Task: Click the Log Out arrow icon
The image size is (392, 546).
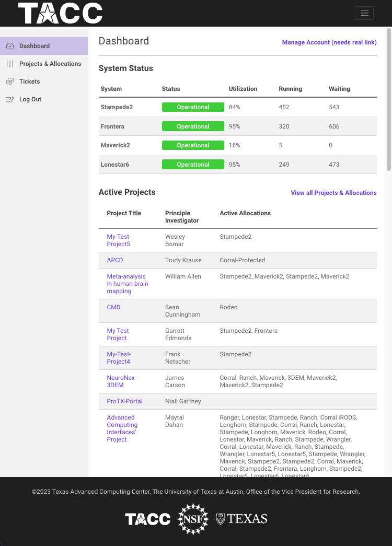Action: pyautogui.click(x=10, y=99)
